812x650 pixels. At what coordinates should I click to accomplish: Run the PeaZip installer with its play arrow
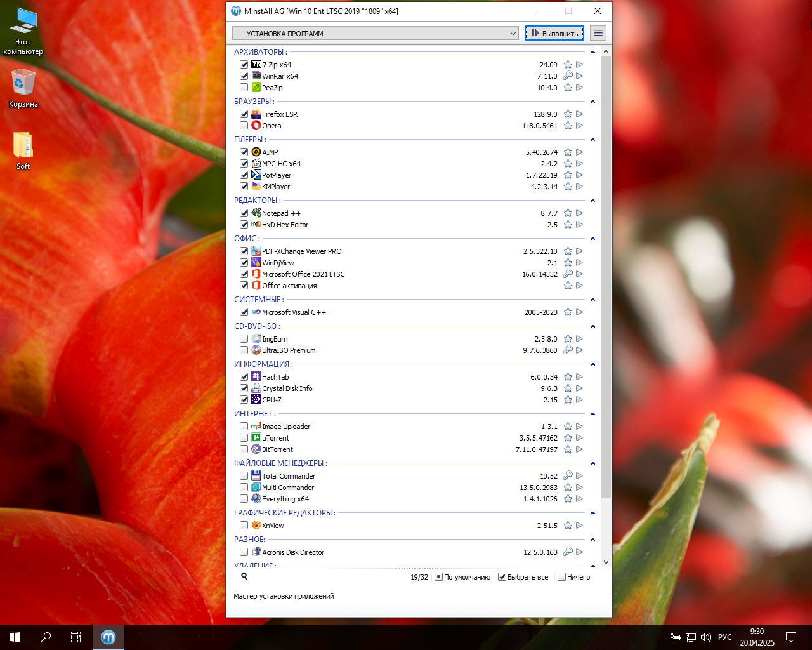point(579,88)
